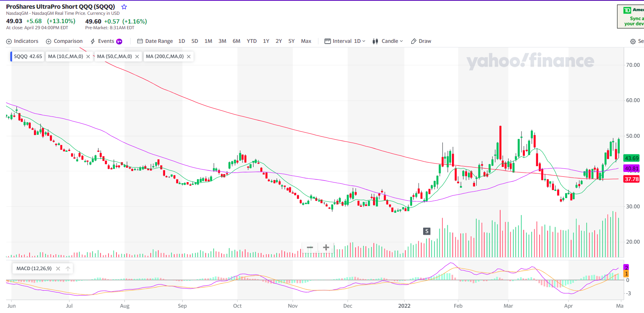644x313 pixels.
Task: Select the 2Y date range
Action: [x=279, y=41]
